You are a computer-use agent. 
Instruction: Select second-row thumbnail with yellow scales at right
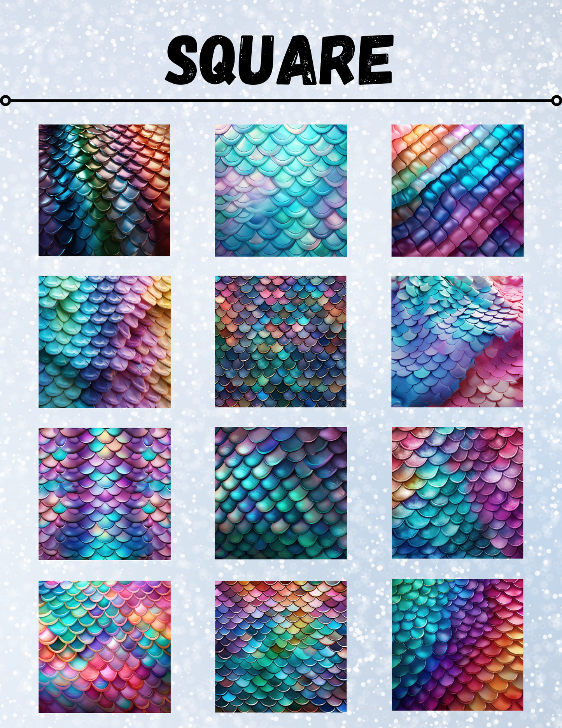(105, 342)
